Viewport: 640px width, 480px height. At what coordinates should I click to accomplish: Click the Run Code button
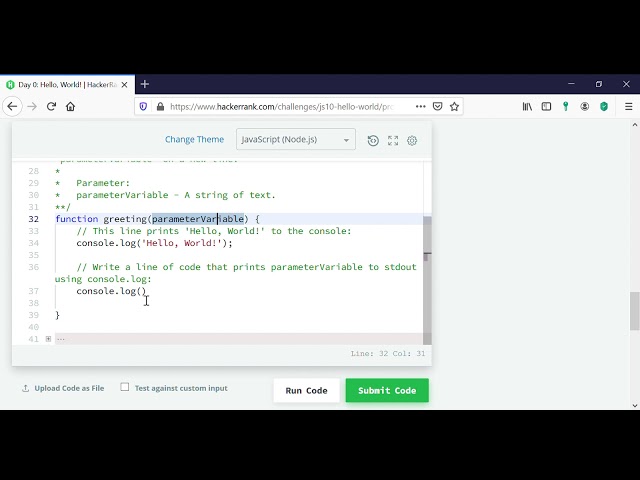tap(307, 391)
